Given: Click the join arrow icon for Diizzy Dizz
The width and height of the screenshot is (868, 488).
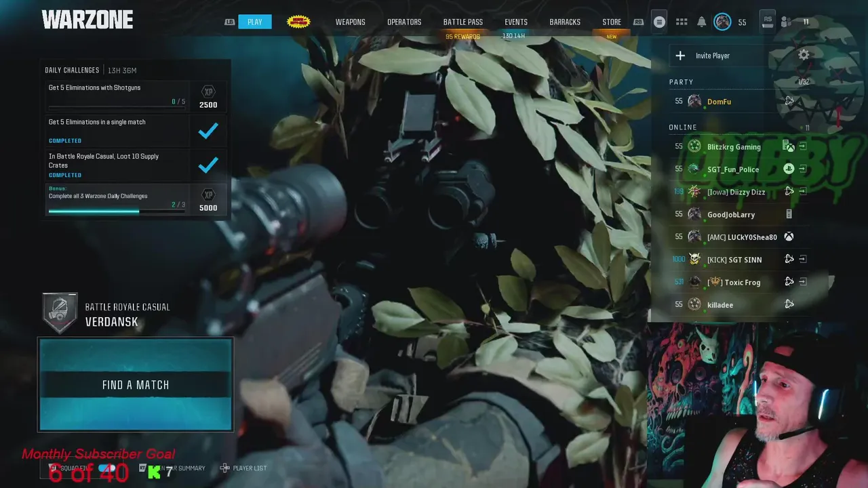Looking at the screenshot, I should tap(803, 191).
